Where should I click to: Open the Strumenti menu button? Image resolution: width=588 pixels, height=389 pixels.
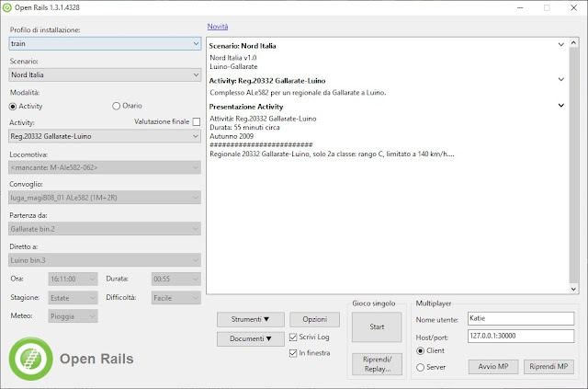click(251, 319)
